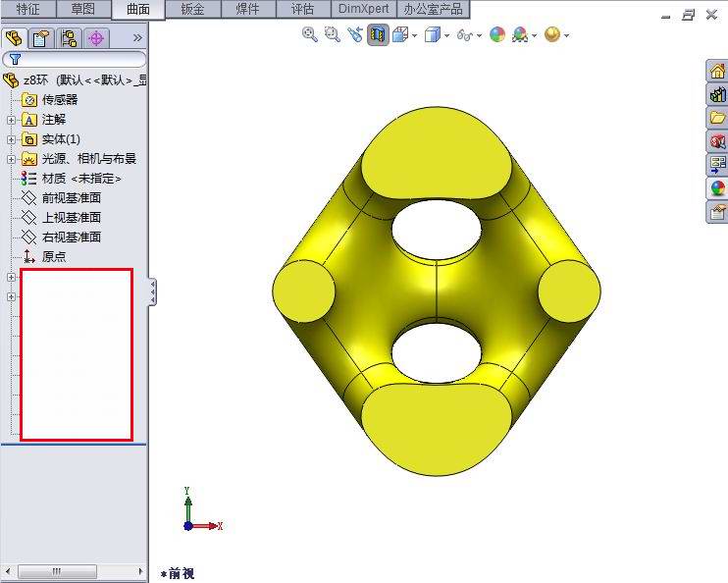Open Design Library task pane icon
728x583 pixels.
click(717, 95)
